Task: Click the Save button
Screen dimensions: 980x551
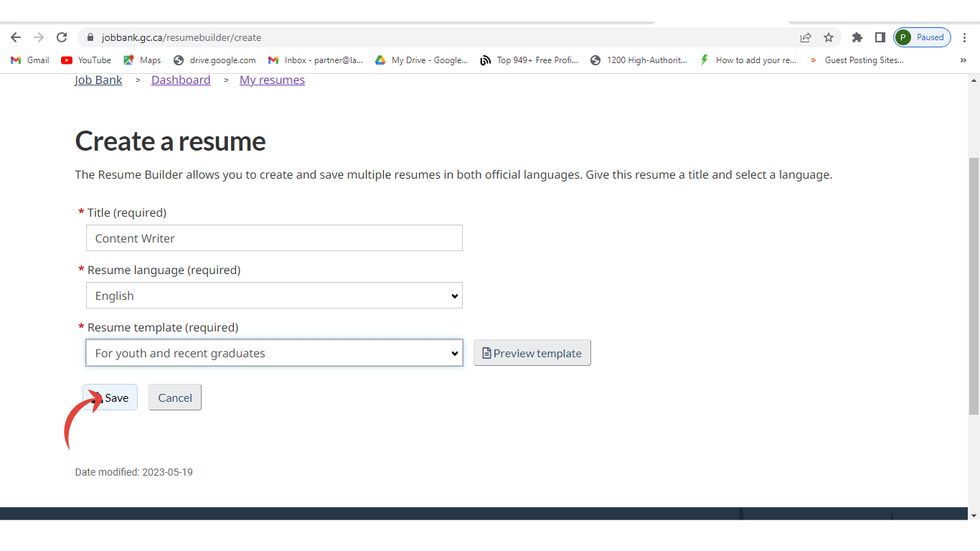Action: [x=111, y=397]
